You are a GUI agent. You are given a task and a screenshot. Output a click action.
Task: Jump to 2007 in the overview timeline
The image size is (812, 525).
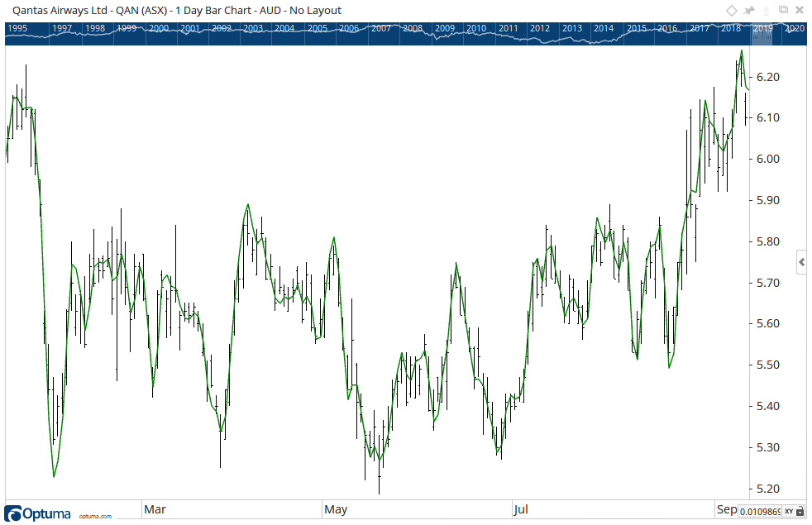click(381, 28)
